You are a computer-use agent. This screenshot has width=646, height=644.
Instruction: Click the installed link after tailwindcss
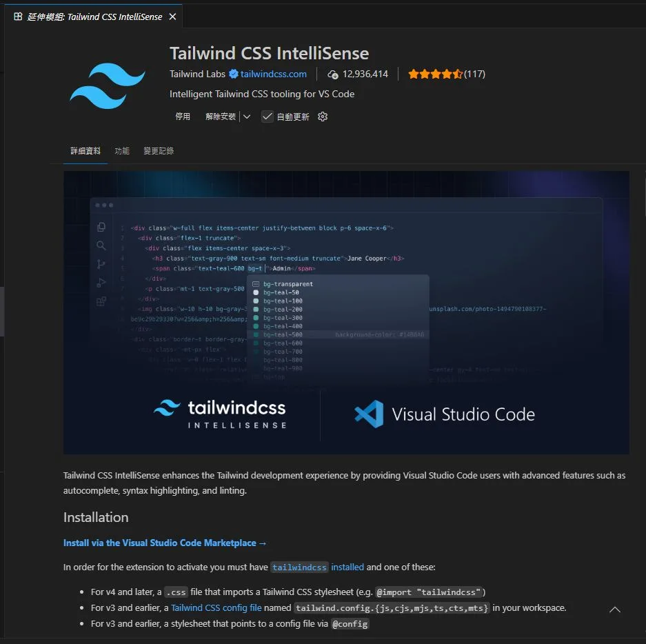(x=347, y=567)
